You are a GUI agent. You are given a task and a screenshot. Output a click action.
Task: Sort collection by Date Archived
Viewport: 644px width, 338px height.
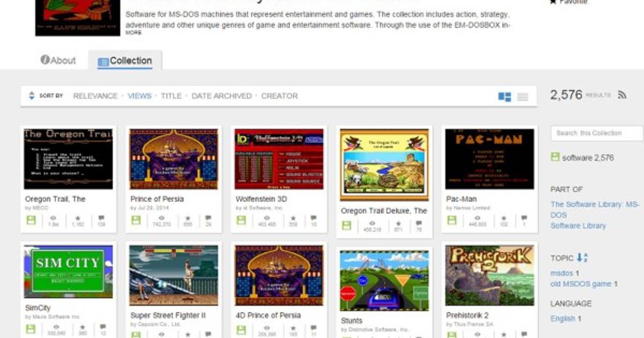point(221,96)
